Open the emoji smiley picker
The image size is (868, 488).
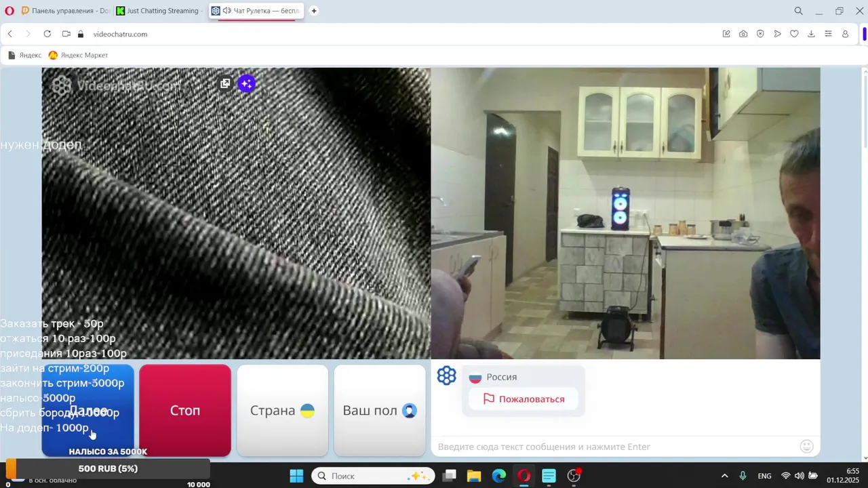(806, 446)
